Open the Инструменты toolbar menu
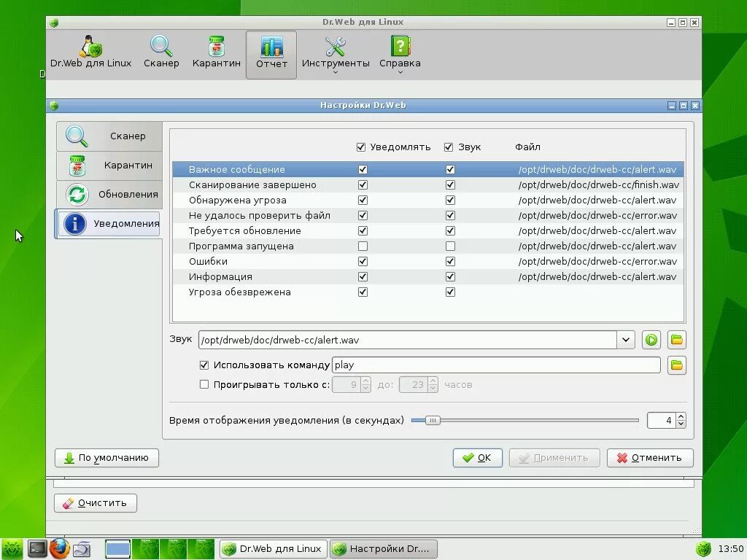The height and width of the screenshot is (560, 747). pos(336,53)
